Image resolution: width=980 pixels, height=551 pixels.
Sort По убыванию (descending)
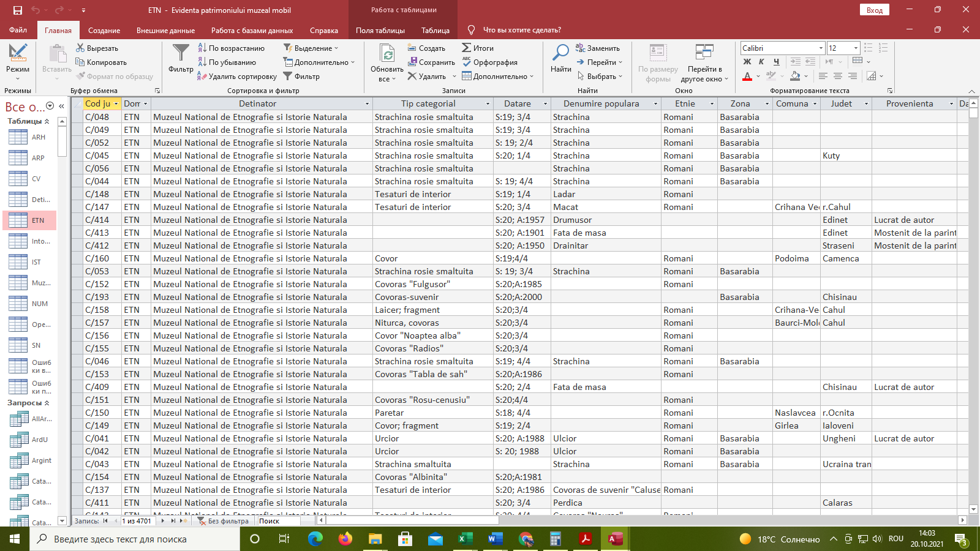coord(227,62)
